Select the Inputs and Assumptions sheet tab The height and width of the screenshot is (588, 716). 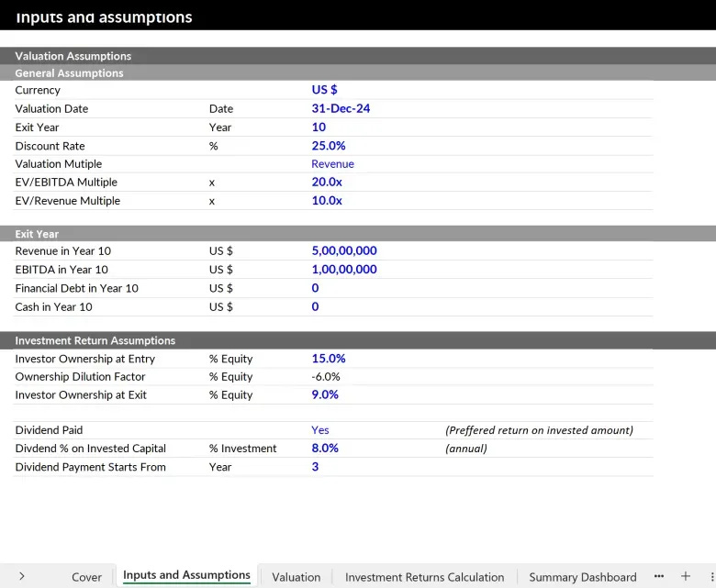186,575
